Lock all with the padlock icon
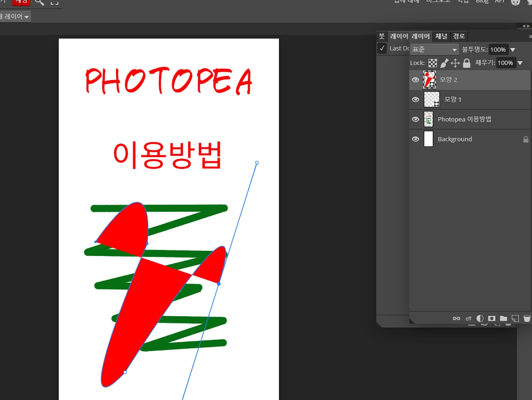 click(467, 63)
